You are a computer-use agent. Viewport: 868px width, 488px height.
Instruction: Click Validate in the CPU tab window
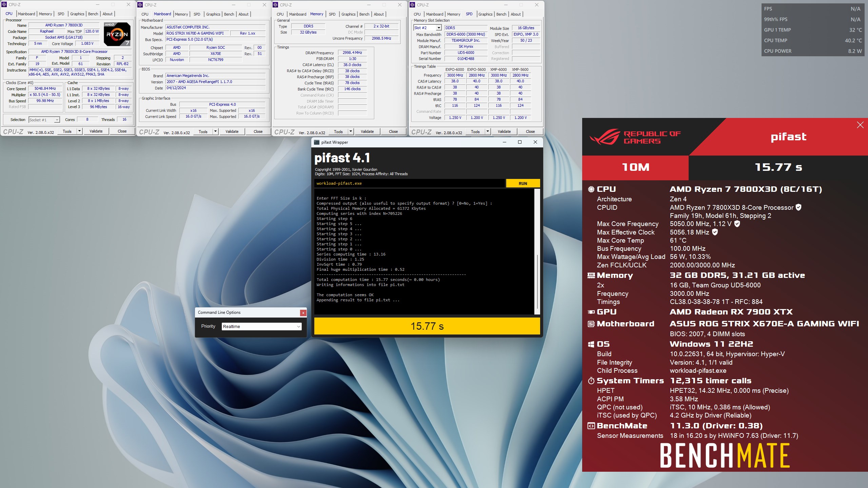96,131
